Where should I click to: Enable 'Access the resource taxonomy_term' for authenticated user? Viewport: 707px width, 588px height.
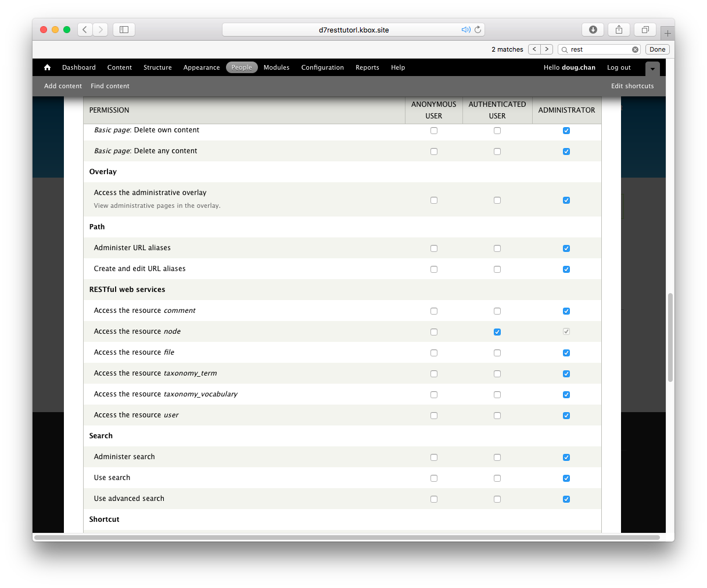coord(497,374)
